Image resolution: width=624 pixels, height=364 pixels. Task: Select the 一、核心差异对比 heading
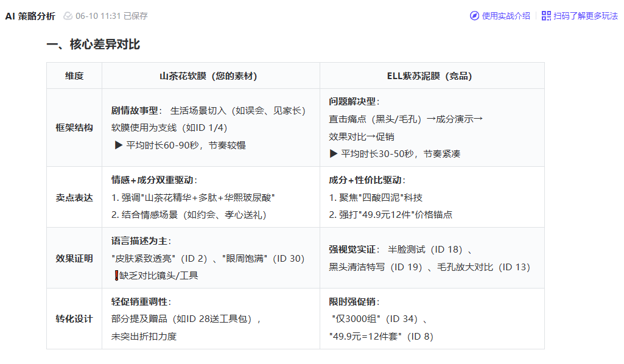click(93, 44)
